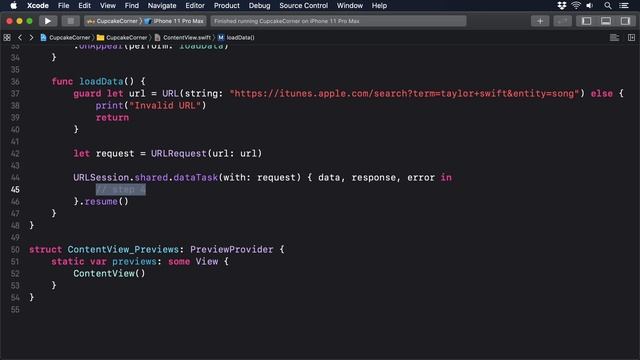Open the Library plus button
This screenshot has width=640, height=360.
(540, 21)
